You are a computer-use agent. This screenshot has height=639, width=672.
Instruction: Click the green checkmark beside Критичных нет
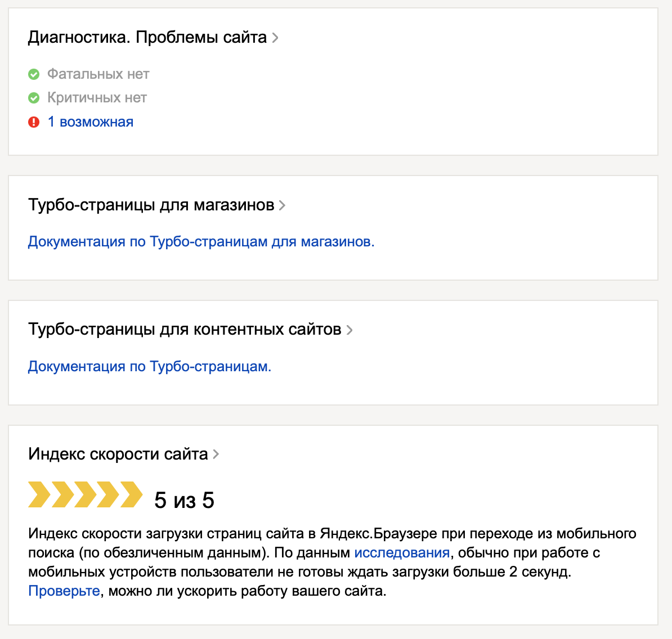tap(34, 98)
